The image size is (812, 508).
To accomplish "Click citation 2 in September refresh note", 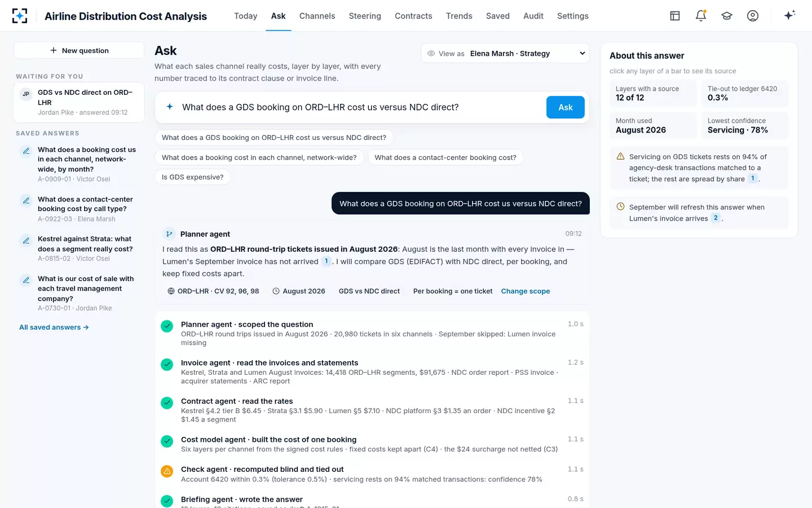I will point(716,218).
